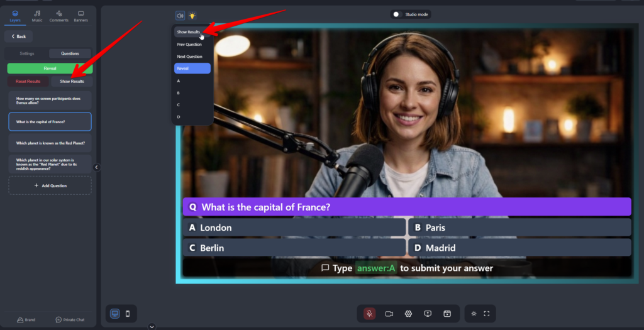
Task: Open the Banners panel
Action: click(81, 16)
